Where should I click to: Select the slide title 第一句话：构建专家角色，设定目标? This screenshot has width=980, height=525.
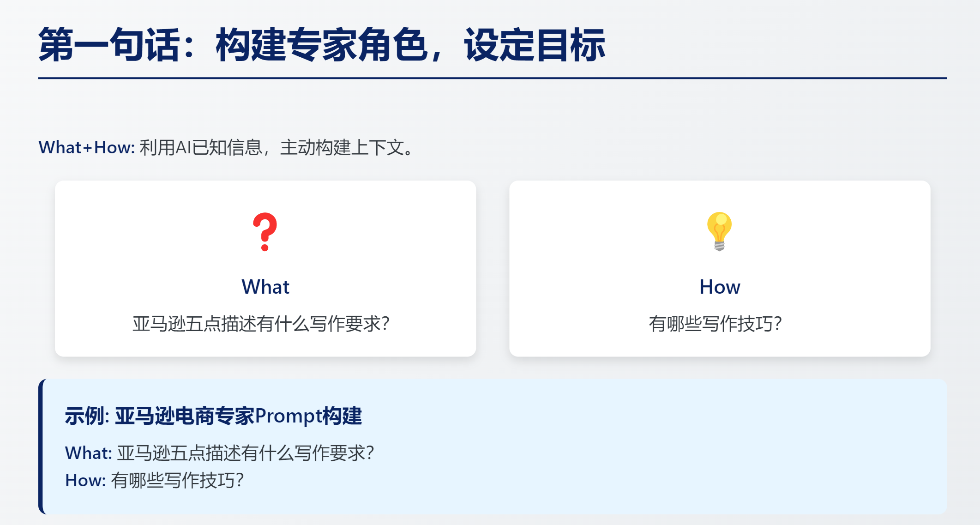[321, 45]
